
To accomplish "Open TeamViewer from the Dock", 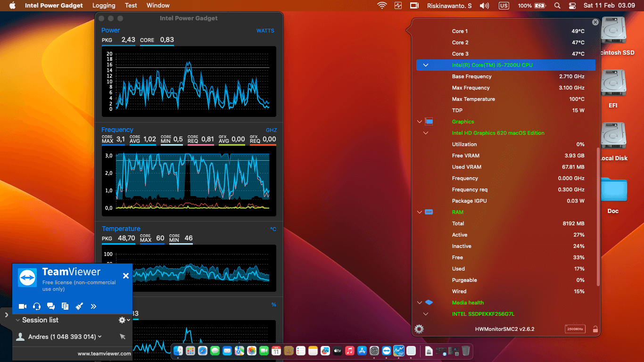I will 387,351.
